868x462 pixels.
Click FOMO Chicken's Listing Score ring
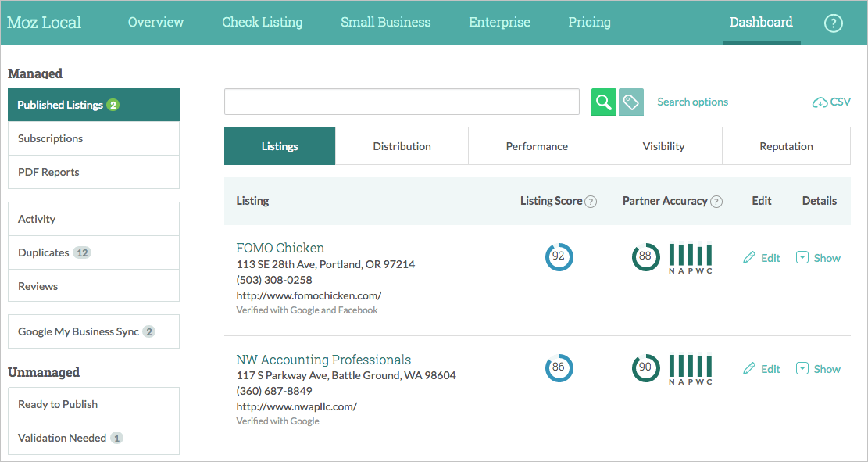[x=559, y=256]
